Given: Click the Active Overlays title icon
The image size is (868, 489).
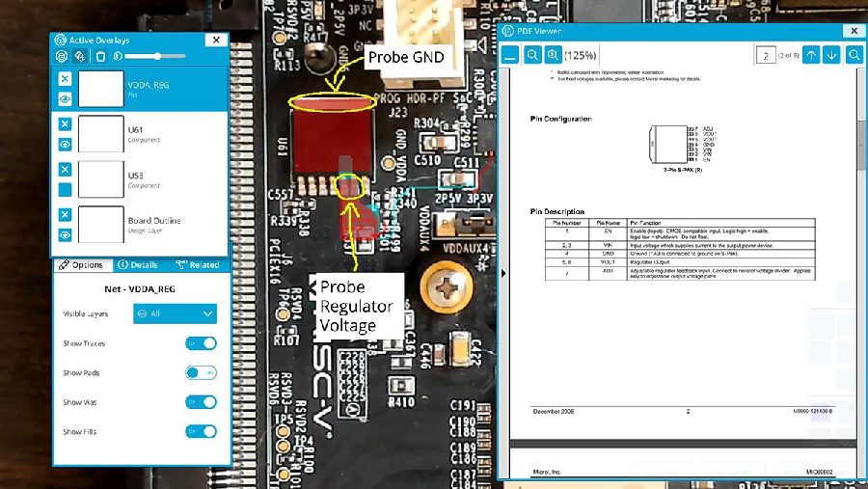Looking at the screenshot, I should click(x=61, y=40).
